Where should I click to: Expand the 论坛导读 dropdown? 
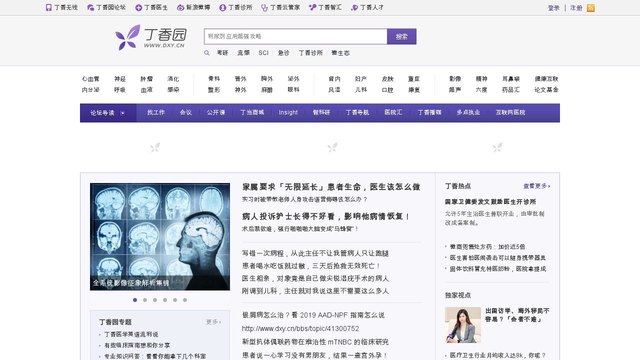[x=108, y=113]
